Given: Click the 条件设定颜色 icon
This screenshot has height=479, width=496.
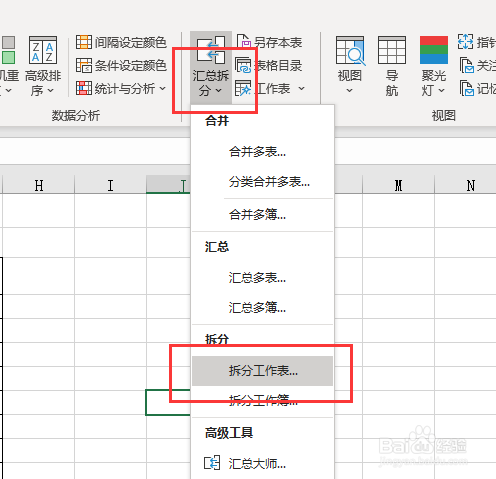Looking at the screenshot, I should 84,65.
